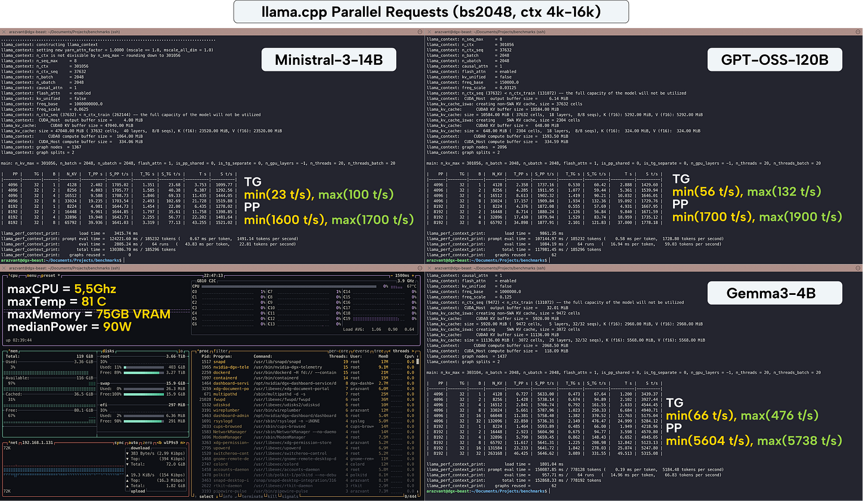Click the swap free 100% bar
The image size is (868, 501).
click(144, 394)
